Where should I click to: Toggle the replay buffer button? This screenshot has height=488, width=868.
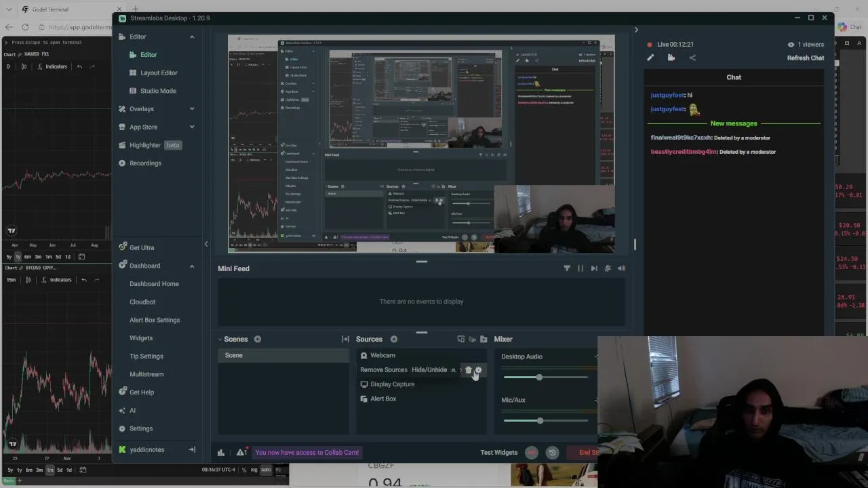552,453
